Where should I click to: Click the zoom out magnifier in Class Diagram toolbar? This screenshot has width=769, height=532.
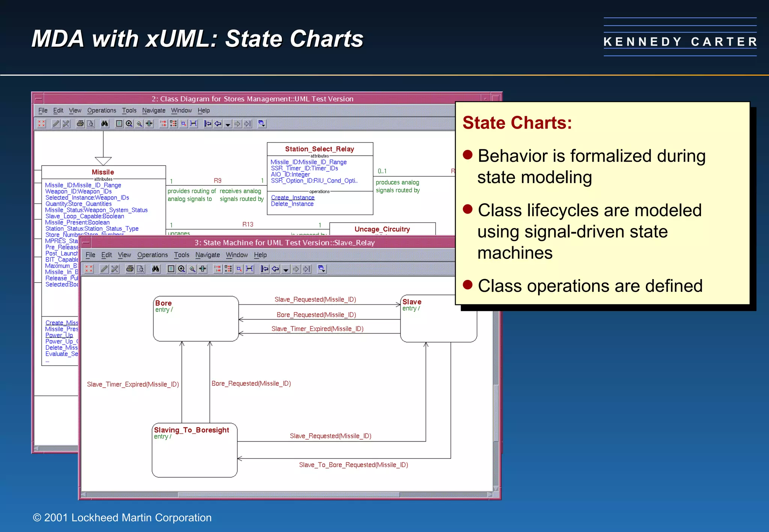pos(139,124)
